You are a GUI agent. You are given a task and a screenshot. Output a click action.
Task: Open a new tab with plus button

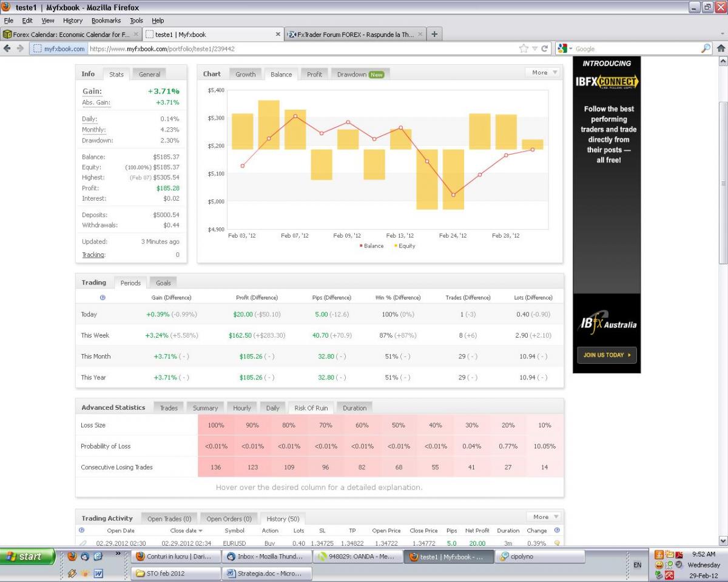[435, 34]
